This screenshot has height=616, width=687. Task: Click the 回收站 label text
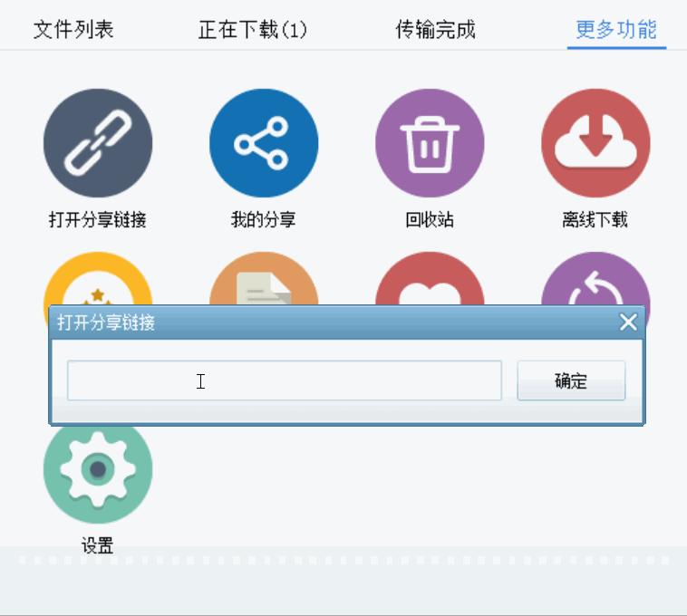click(430, 219)
